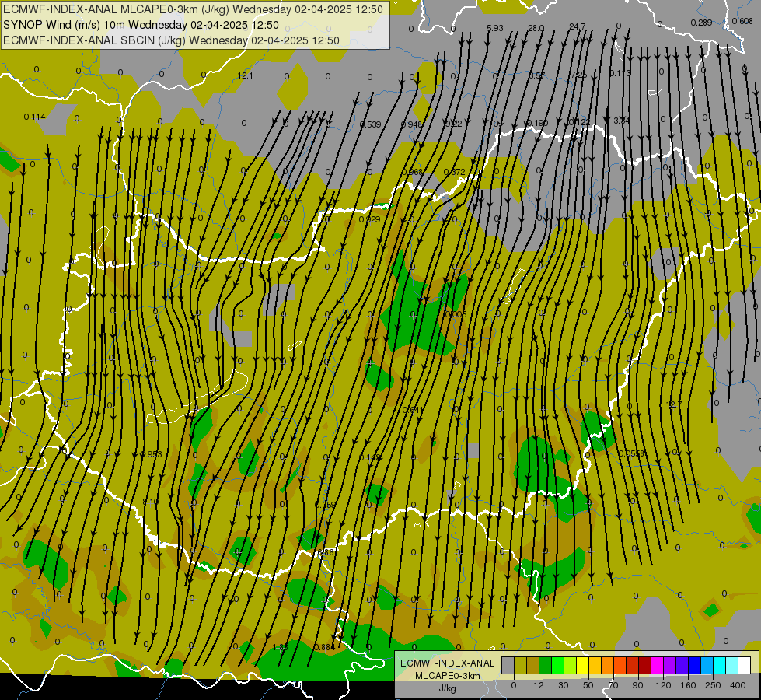
Task: Click the map value 8.10
Action: (x=151, y=502)
